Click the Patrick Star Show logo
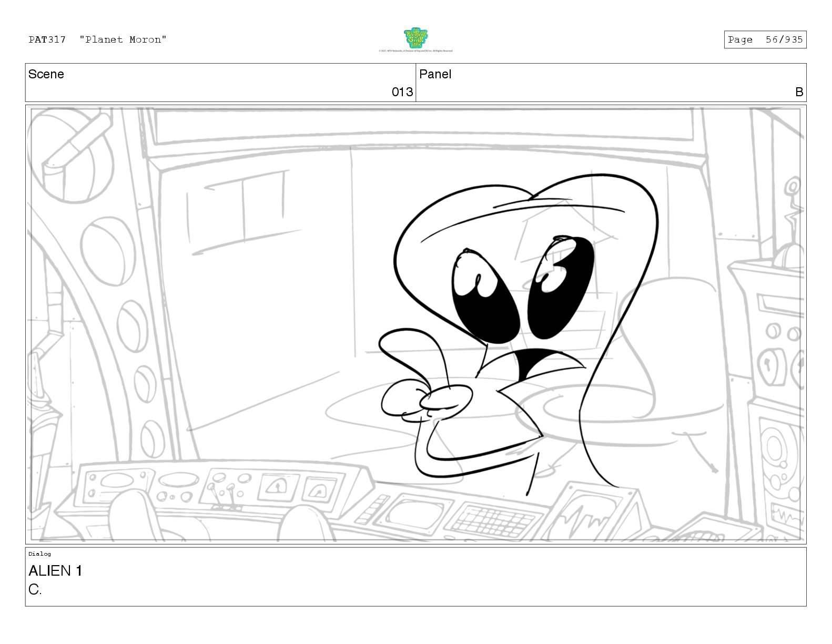This screenshot has width=832, height=644. coord(415,38)
